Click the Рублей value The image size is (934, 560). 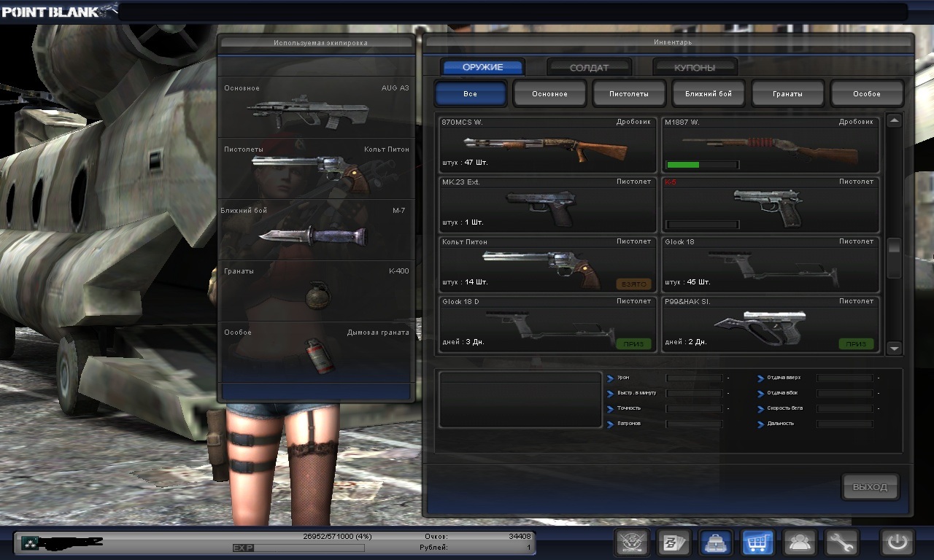pyautogui.click(x=529, y=547)
